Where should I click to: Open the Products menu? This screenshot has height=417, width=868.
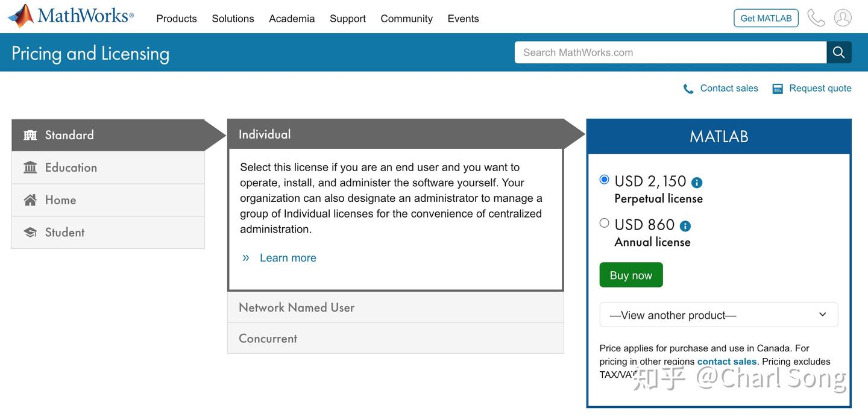[177, 19]
